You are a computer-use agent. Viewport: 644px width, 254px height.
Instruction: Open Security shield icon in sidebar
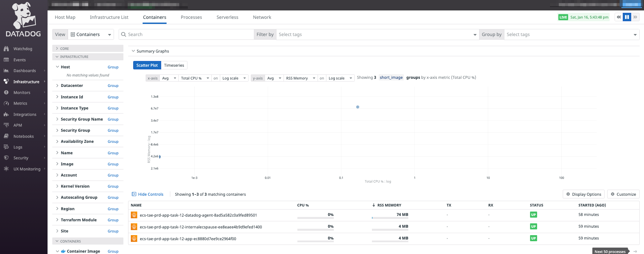pyautogui.click(x=6, y=158)
